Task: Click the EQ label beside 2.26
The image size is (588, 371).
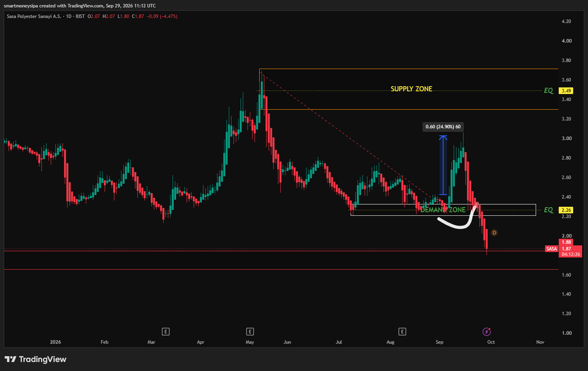Action: coord(549,210)
